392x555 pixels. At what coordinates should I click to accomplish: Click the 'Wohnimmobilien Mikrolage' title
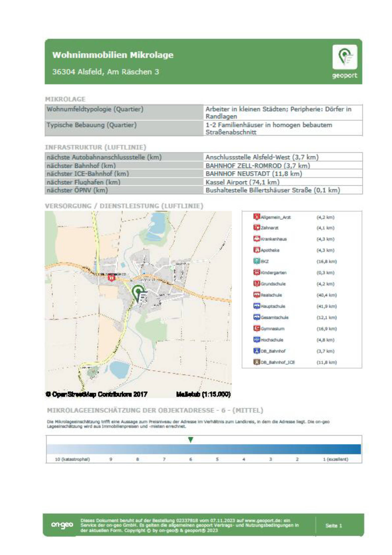(x=113, y=55)
